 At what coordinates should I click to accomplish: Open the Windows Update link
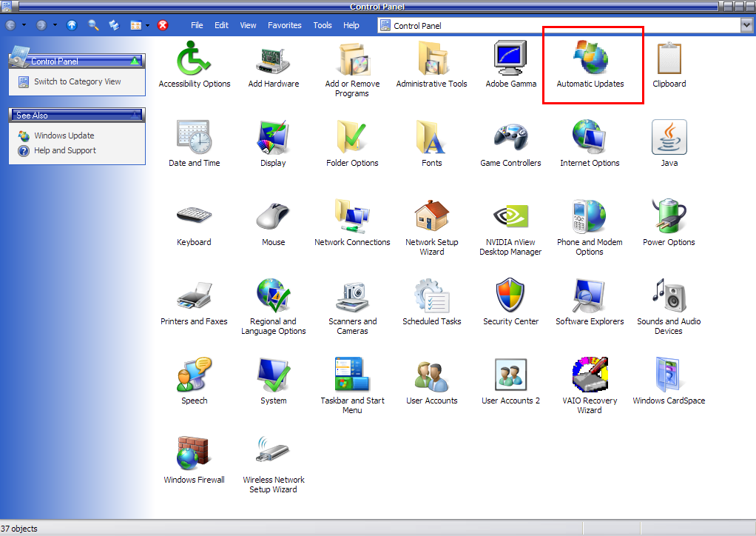coord(64,135)
